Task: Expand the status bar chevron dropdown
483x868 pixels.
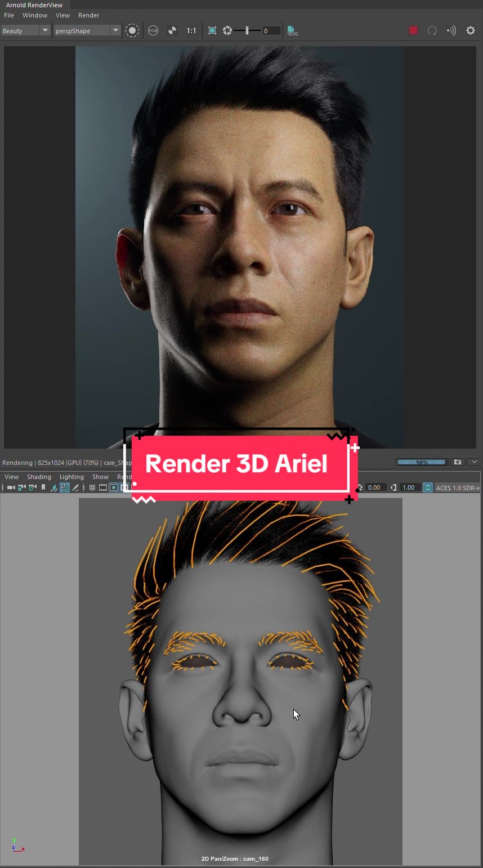Action: 475,462
